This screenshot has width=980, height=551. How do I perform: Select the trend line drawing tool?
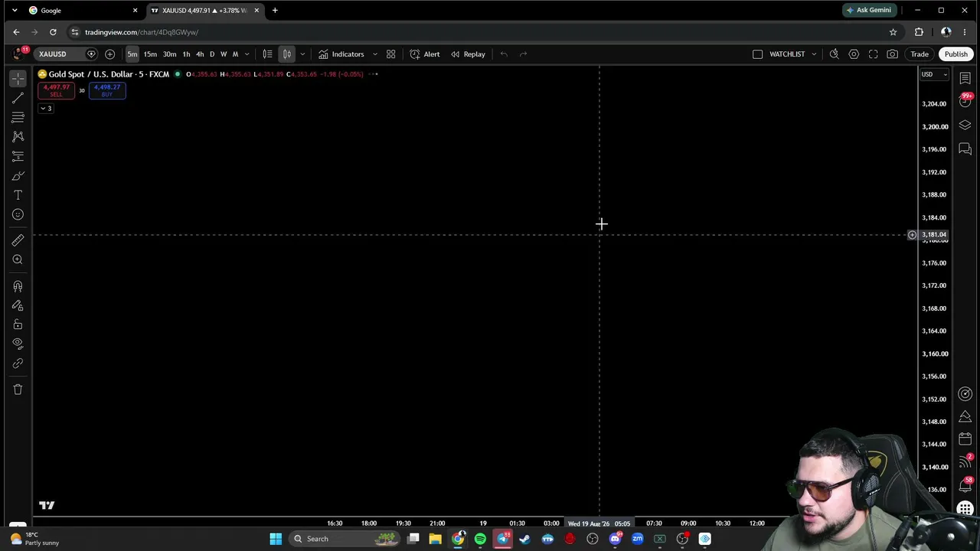[x=18, y=98]
